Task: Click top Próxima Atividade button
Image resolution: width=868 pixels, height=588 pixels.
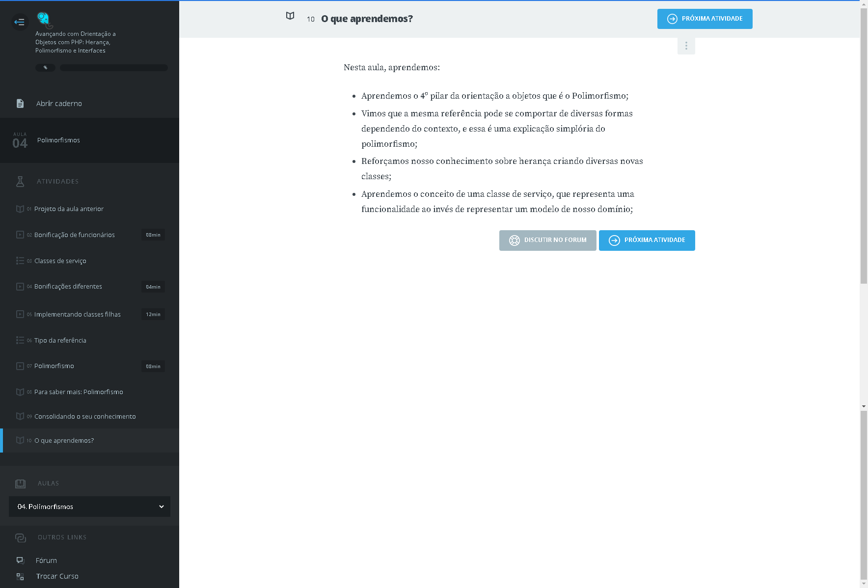Action: point(705,19)
